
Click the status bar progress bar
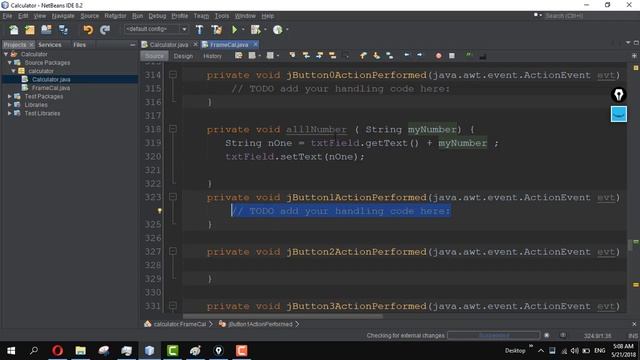(493, 336)
